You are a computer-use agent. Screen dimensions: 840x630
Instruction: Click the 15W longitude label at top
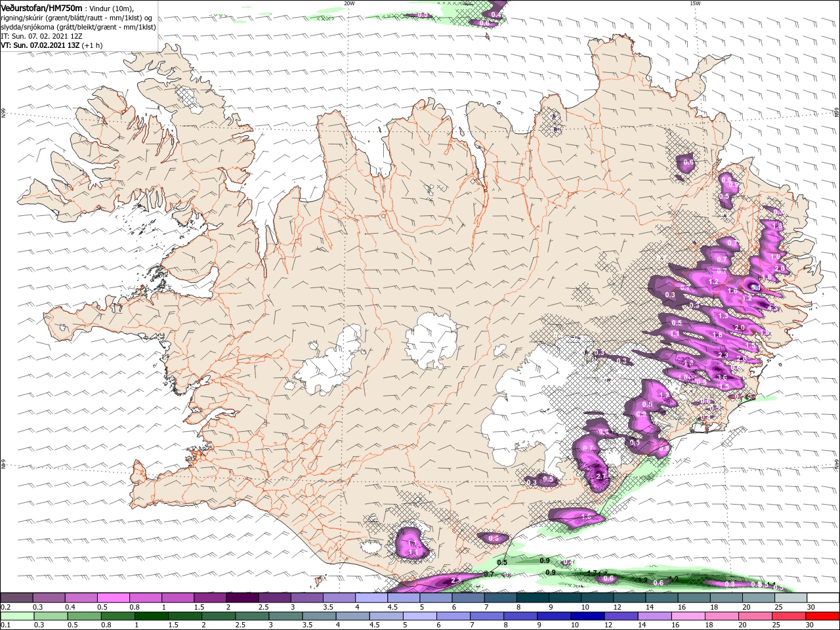click(695, 3)
